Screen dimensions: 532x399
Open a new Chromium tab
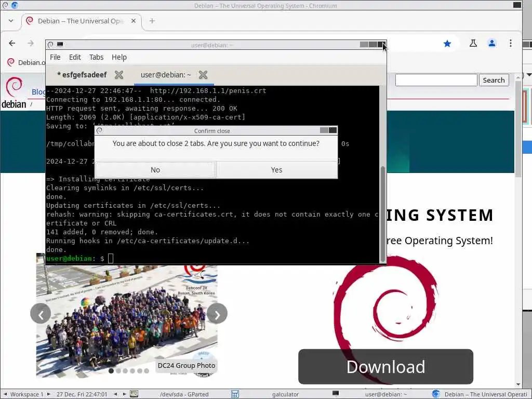[152, 21]
